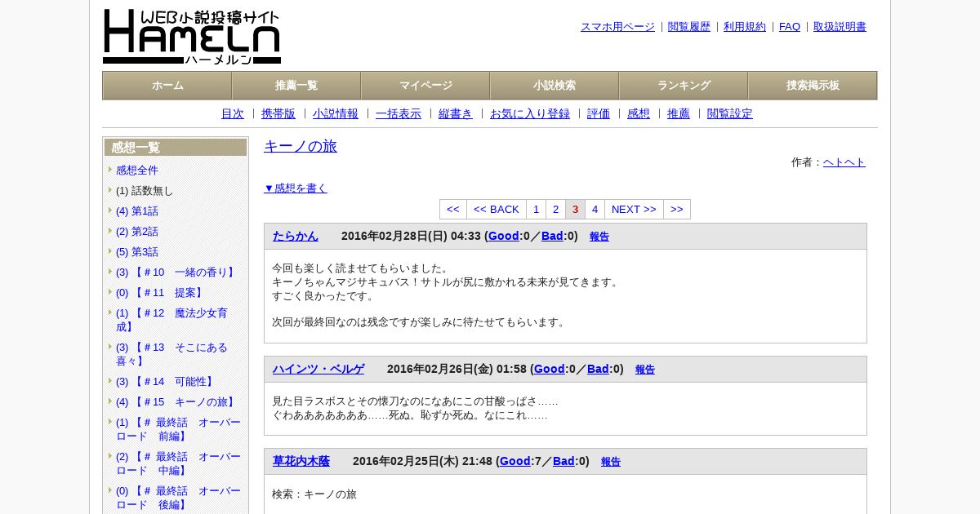Open user ハインツ・ベルゲ profile
The width and height of the screenshot is (980, 514).
(318, 369)
